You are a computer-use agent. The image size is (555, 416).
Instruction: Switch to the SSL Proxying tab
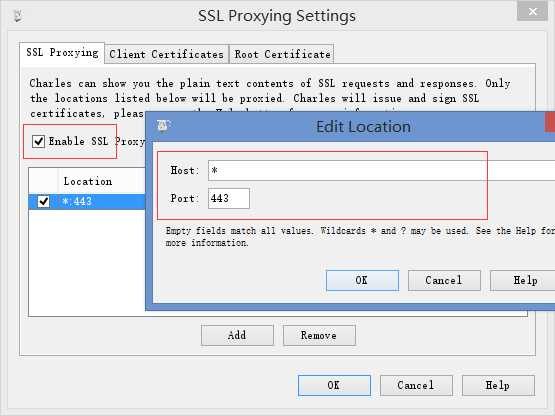click(x=62, y=53)
